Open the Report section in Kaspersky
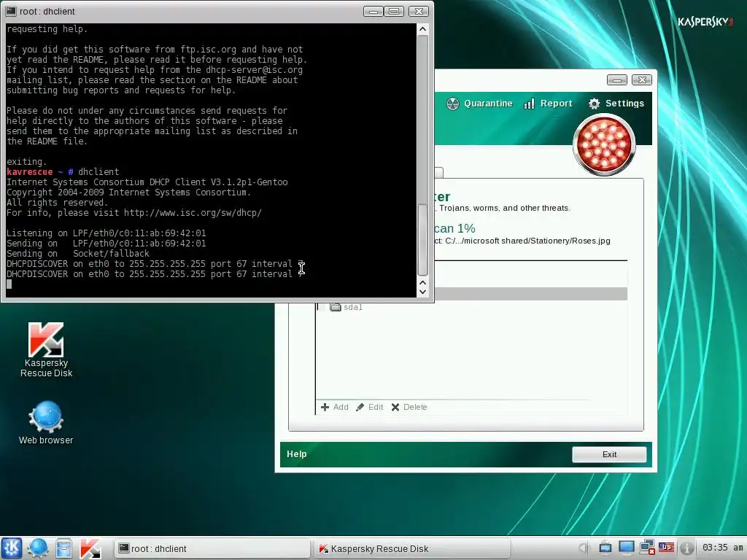 click(548, 104)
